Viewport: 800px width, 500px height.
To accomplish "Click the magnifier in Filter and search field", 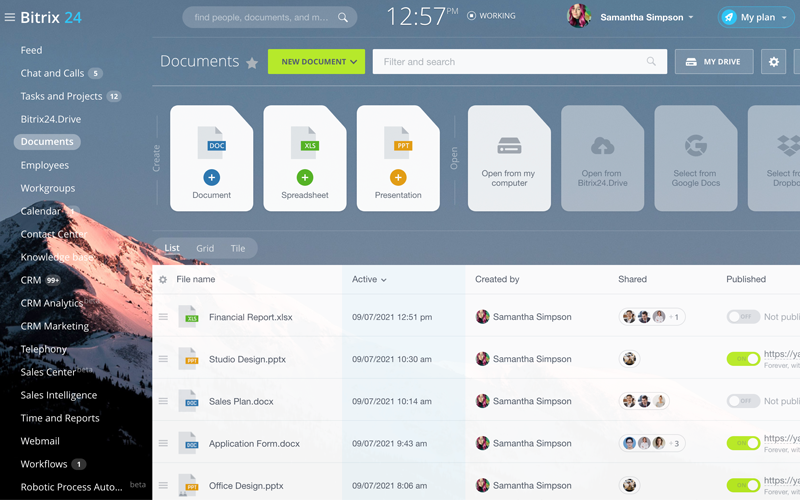I will tap(651, 61).
